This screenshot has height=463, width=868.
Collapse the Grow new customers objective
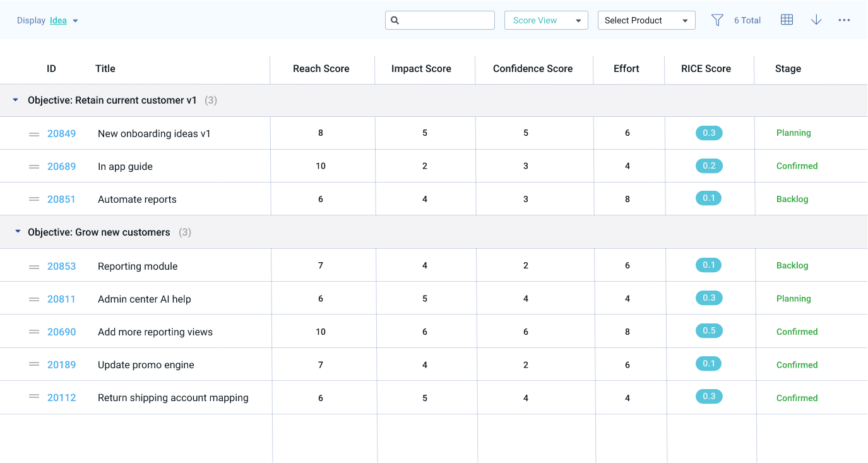point(18,232)
